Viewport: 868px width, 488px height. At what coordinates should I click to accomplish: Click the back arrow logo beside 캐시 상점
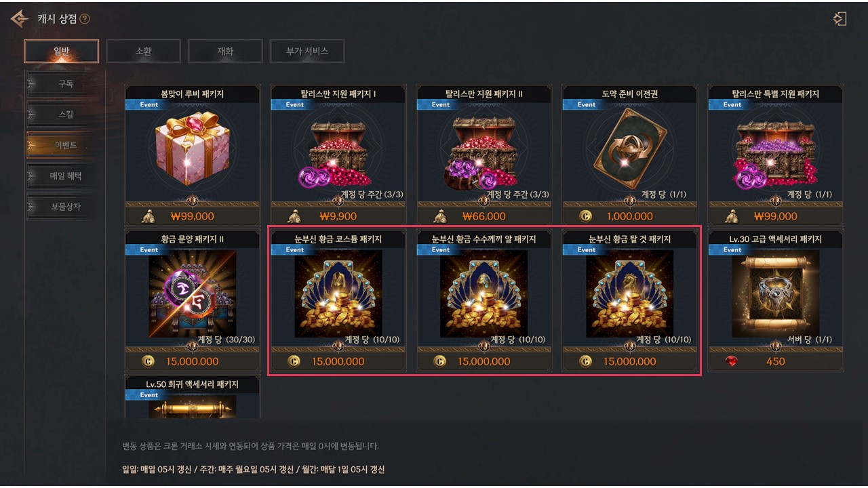(x=20, y=19)
